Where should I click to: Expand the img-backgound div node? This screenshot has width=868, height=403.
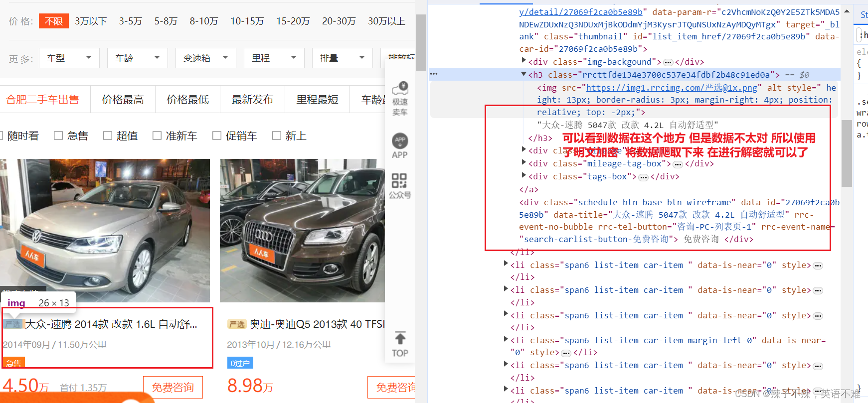pyautogui.click(x=523, y=60)
